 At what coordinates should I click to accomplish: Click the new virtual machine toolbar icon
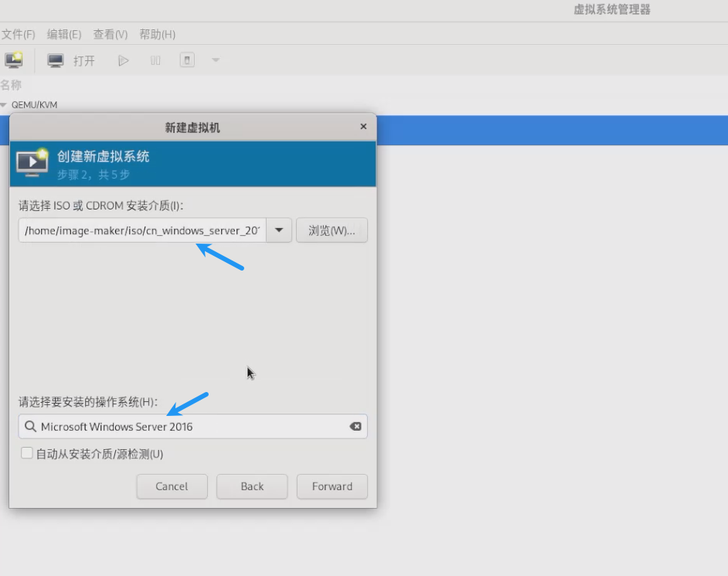click(14, 60)
